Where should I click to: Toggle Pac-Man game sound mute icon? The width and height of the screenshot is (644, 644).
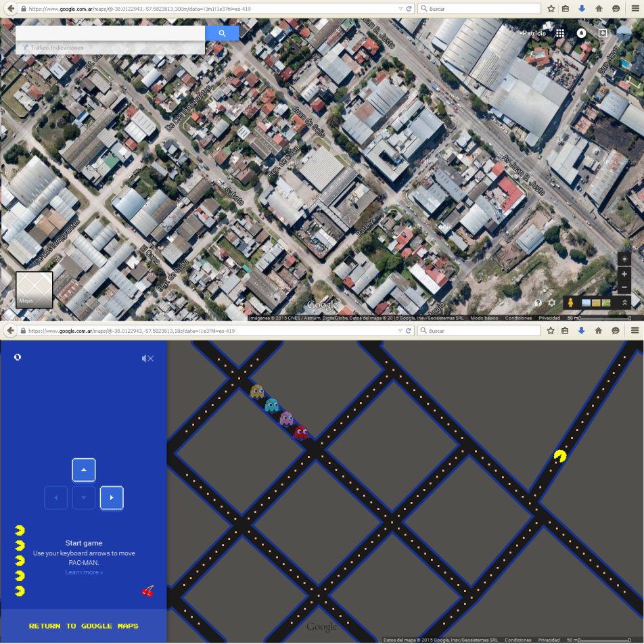pos(148,359)
